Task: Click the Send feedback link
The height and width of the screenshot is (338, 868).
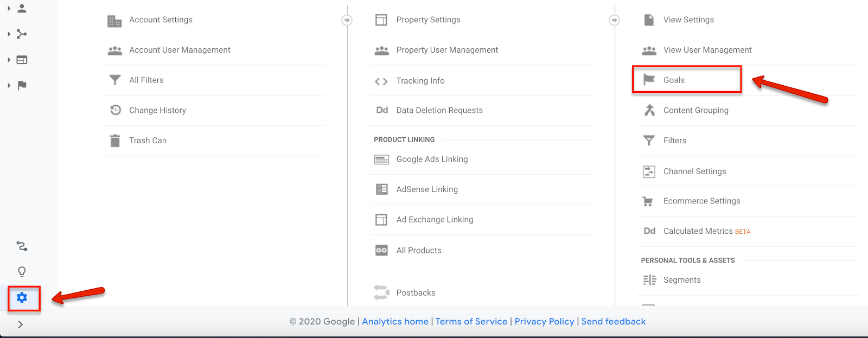Action: click(613, 322)
